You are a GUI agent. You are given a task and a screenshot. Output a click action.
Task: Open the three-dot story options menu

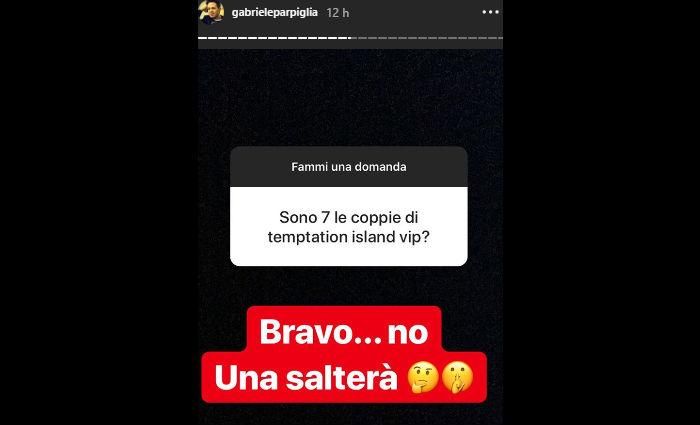tap(490, 12)
